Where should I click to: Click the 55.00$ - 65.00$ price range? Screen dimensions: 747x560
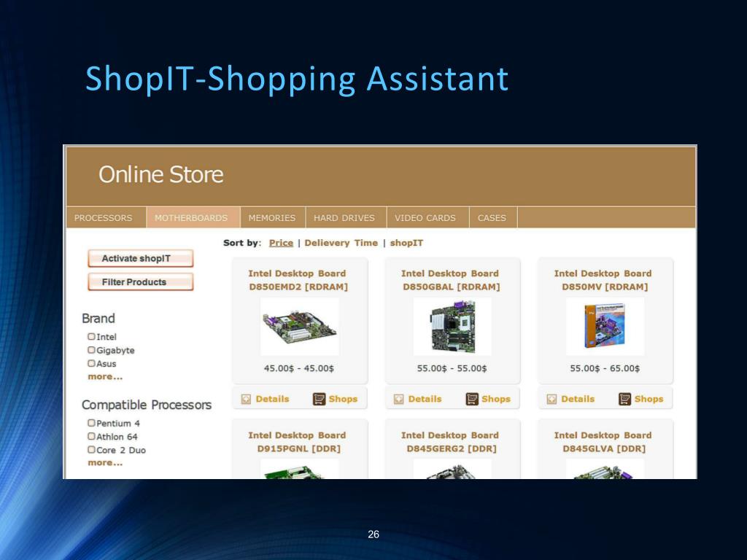pos(605,368)
